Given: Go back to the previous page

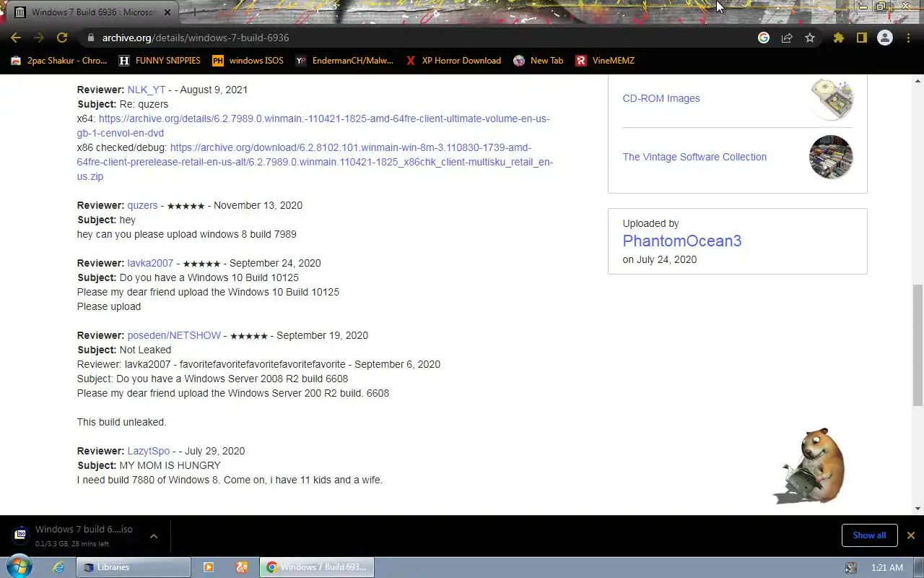Looking at the screenshot, I should [16, 38].
